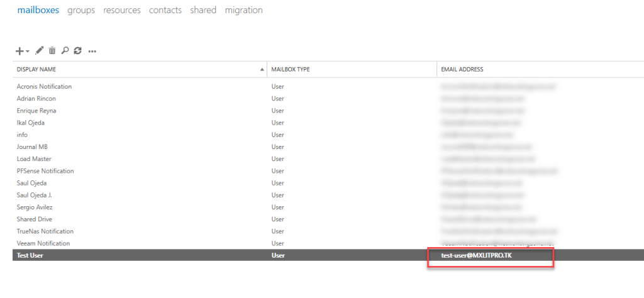The height and width of the screenshot is (298, 644).
Task: Select the Veeam Notification mailbox
Action: point(43,243)
